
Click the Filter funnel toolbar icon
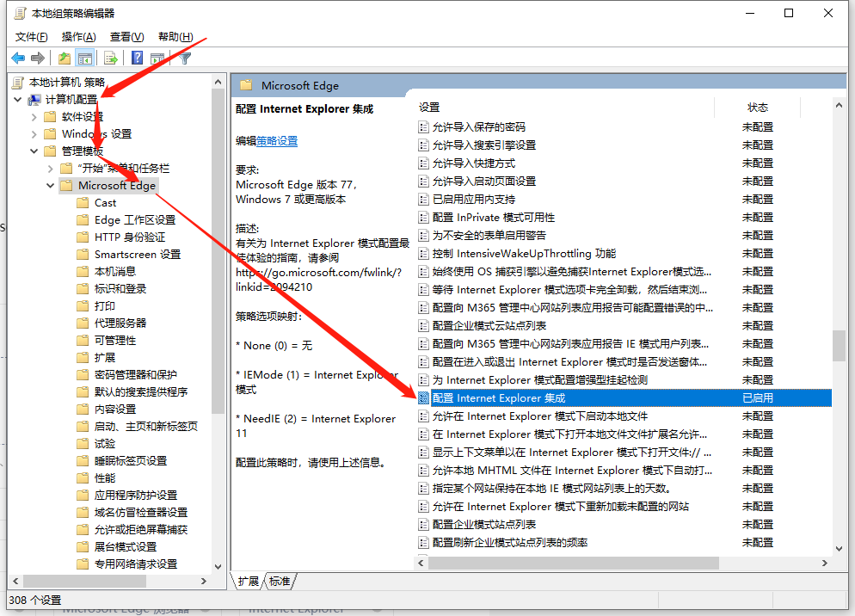click(x=185, y=58)
